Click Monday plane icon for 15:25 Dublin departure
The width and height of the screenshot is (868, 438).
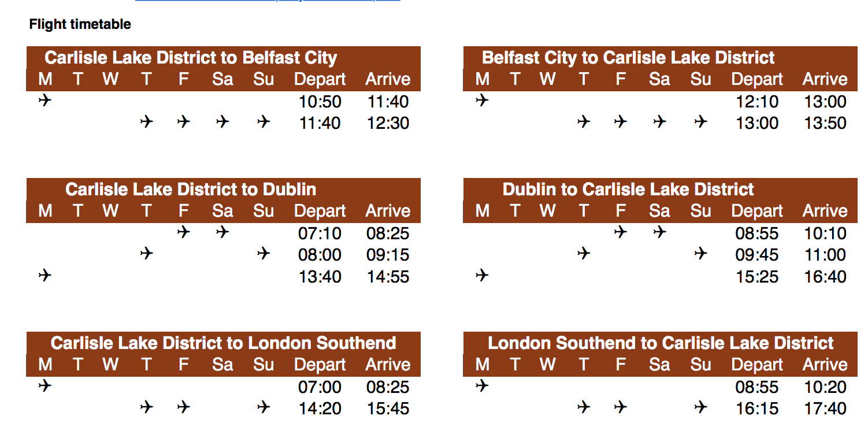pyautogui.click(x=482, y=276)
